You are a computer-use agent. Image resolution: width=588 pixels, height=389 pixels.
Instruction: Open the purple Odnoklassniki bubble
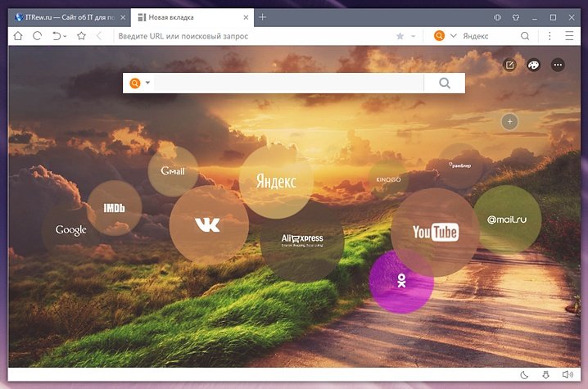pos(401,281)
